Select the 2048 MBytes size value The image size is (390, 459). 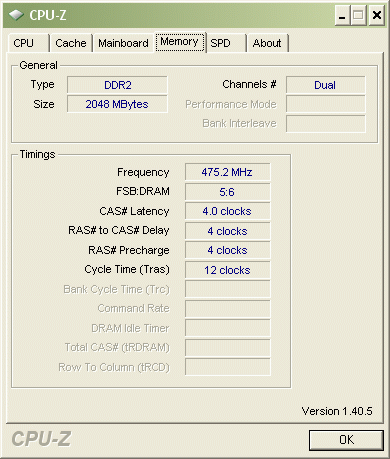tap(117, 104)
